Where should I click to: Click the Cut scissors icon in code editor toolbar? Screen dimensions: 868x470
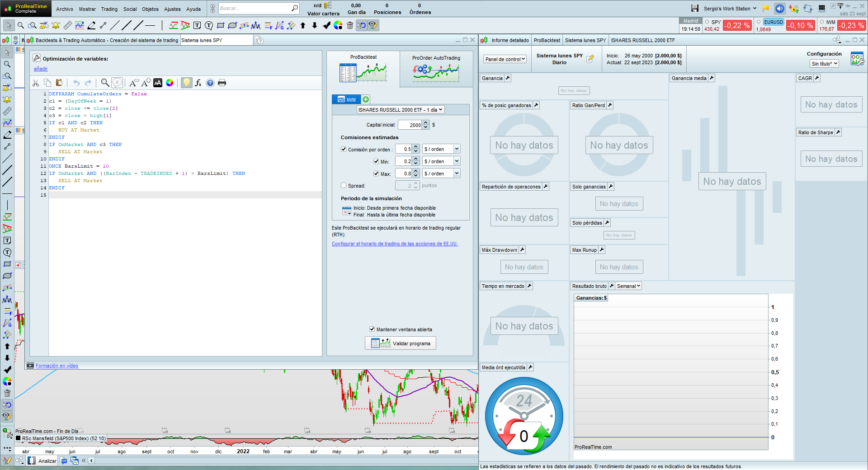(x=36, y=83)
